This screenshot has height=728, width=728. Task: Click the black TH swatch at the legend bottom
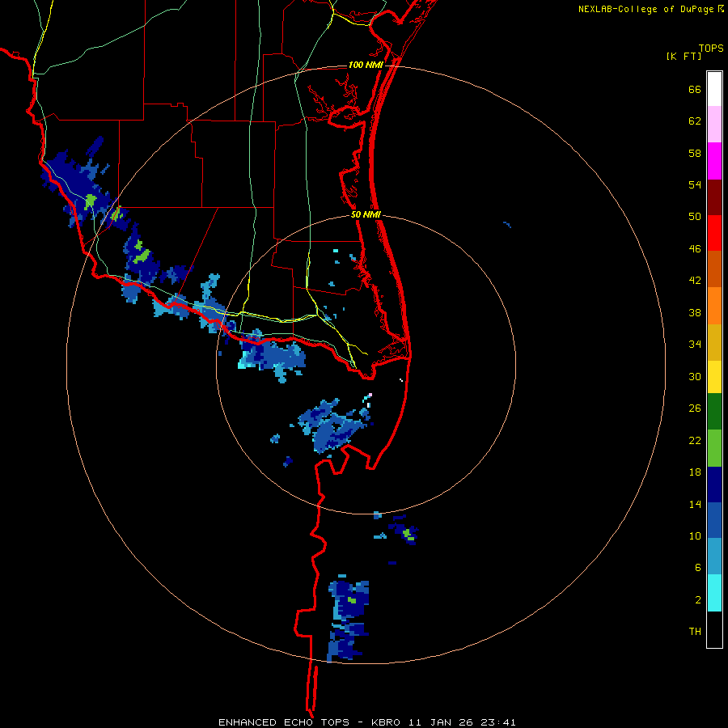click(714, 629)
